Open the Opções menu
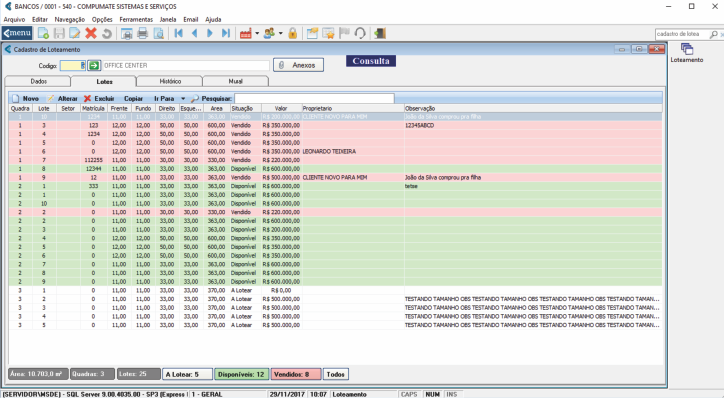724x398 pixels. click(x=102, y=19)
